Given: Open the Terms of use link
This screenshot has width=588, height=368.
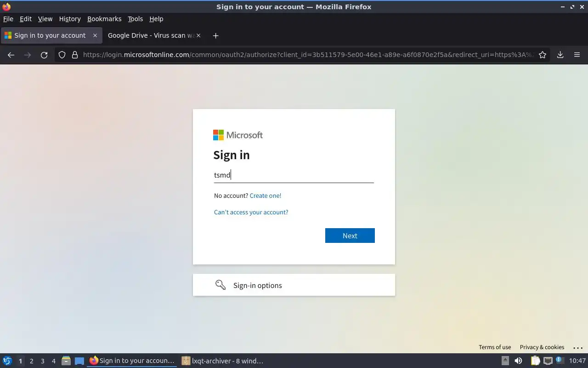Looking at the screenshot, I should 495,347.
